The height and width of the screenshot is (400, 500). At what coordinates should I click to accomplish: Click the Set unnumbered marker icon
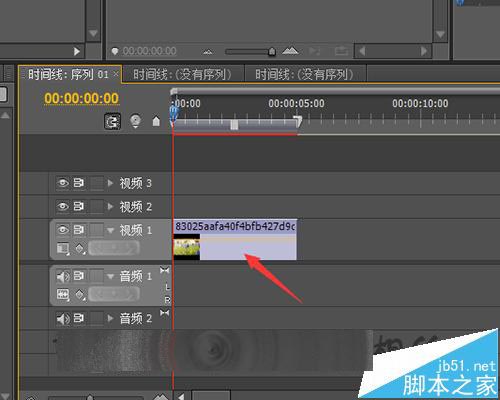click(x=156, y=121)
